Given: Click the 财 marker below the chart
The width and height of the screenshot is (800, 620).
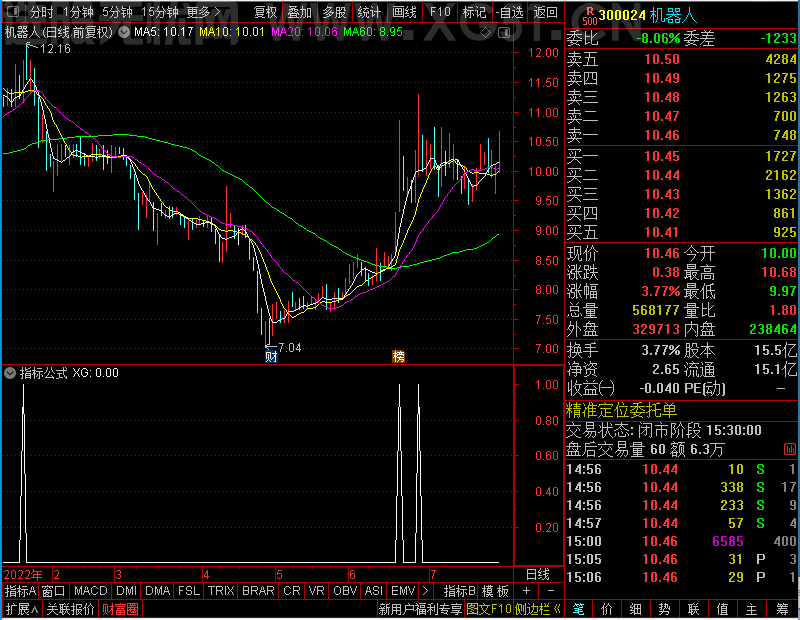Looking at the screenshot, I should pyautogui.click(x=271, y=356).
